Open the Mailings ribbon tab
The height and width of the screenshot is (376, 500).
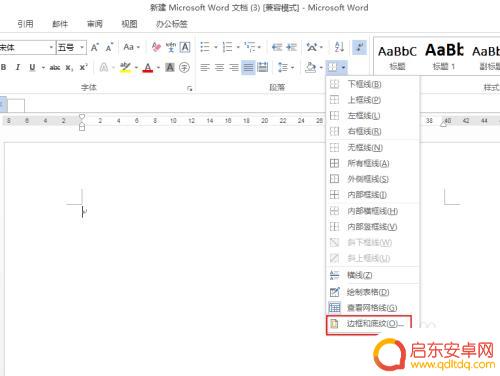pos(60,24)
